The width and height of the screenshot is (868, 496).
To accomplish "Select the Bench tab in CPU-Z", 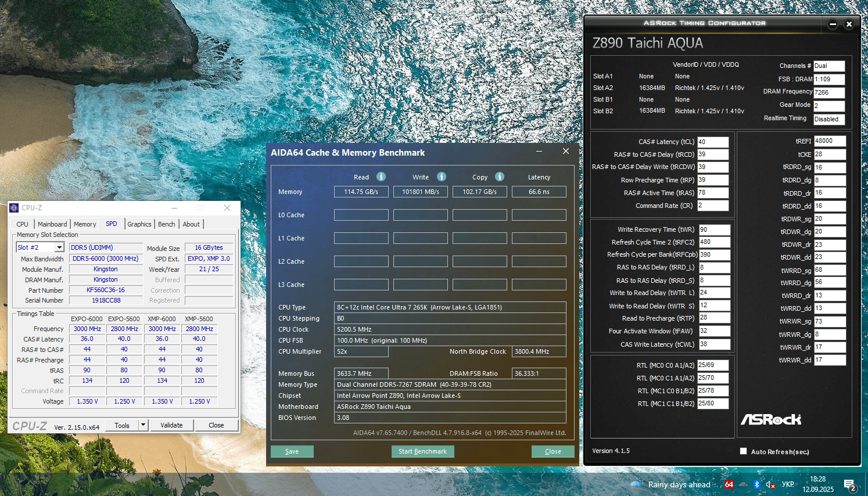I will (x=166, y=224).
